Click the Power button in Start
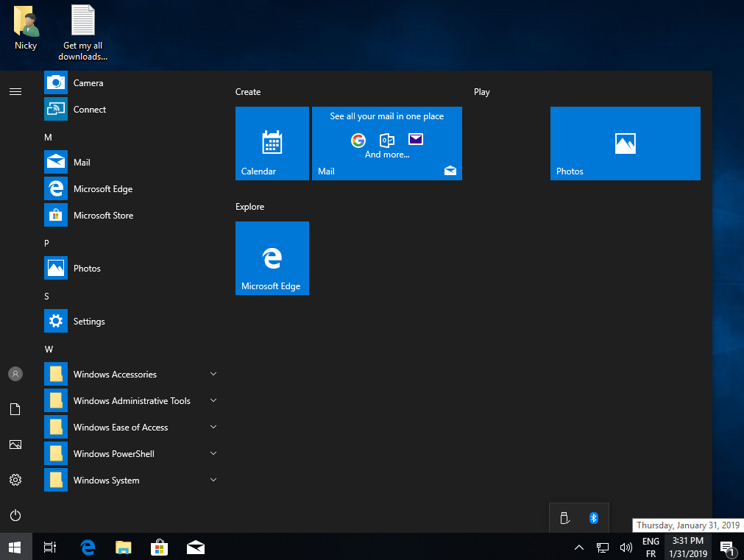Viewport: 744px width, 560px height. [x=15, y=515]
